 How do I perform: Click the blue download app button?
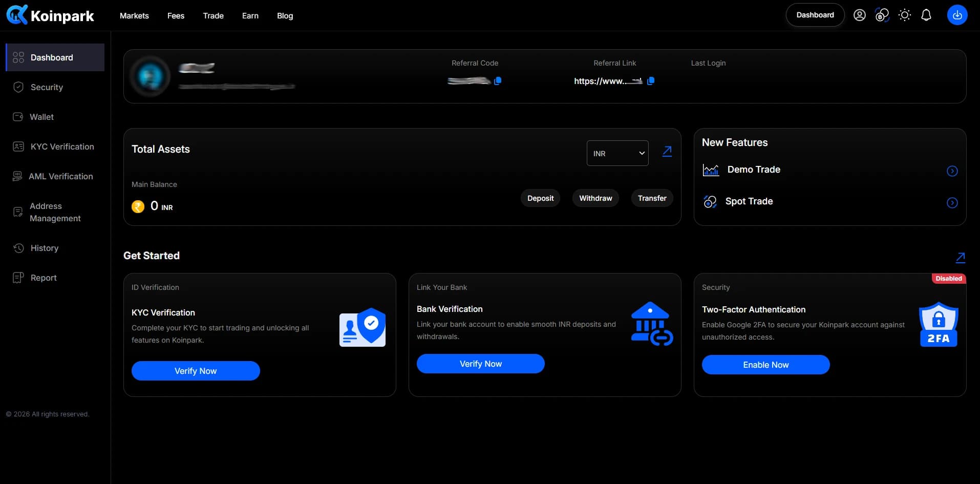[957, 15]
